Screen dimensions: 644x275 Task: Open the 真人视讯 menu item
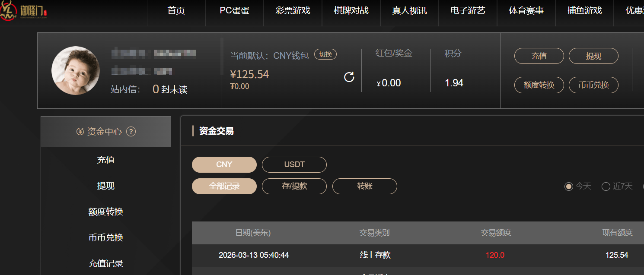click(409, 11)
